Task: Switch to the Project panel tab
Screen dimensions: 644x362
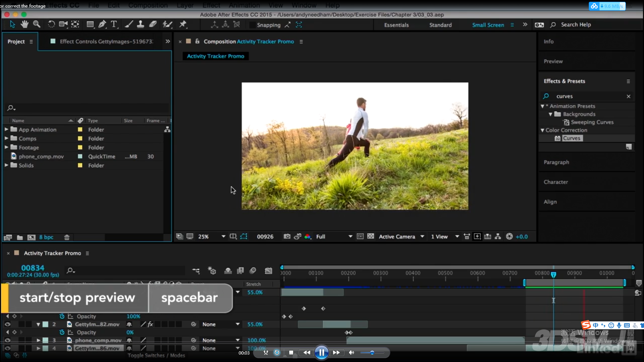Action: click(x=16, y=41)
